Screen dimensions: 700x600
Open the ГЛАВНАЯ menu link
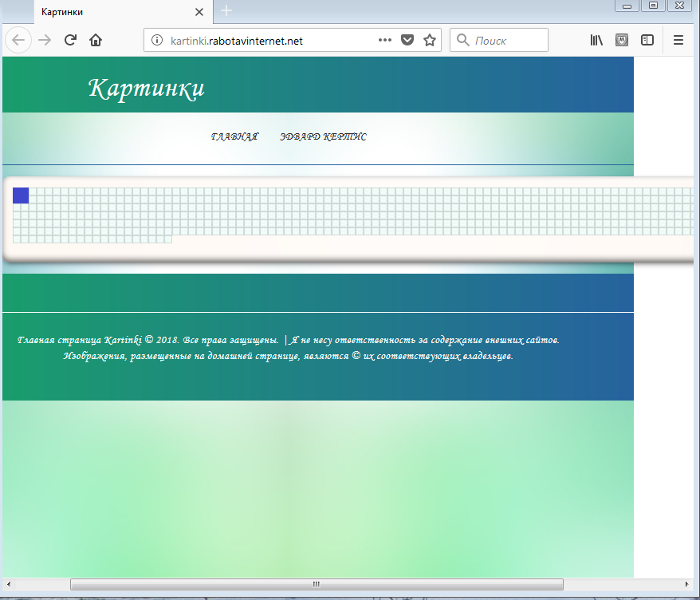(235, 136)
